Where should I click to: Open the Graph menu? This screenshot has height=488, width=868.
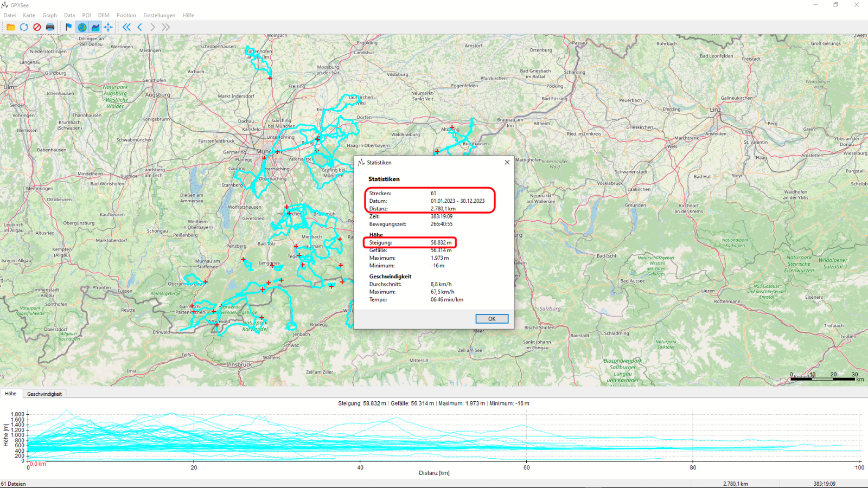(50, 15)
